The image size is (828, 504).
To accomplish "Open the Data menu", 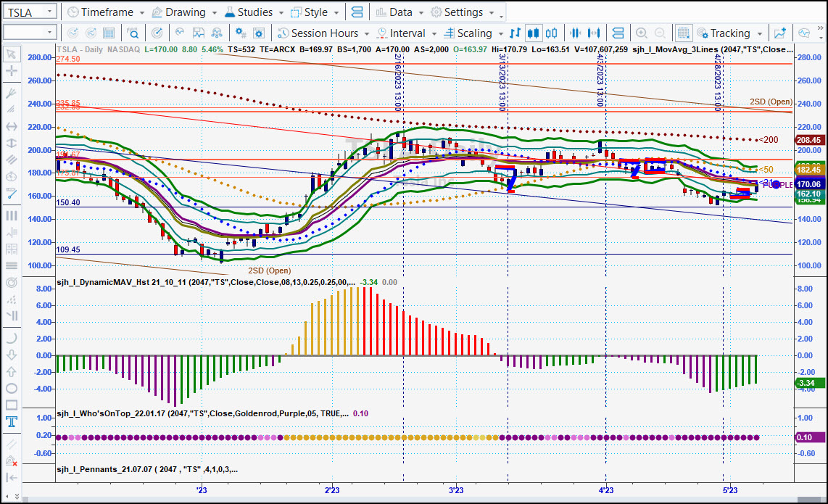I will (399, 12).
